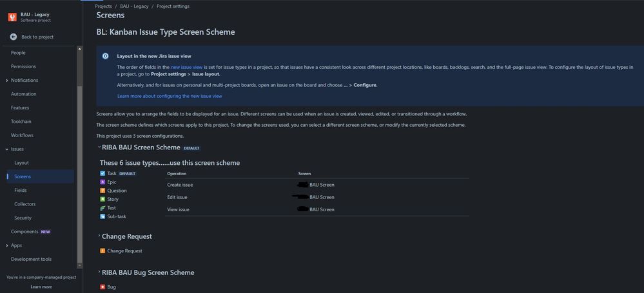Select Fields under Issues

21,191
